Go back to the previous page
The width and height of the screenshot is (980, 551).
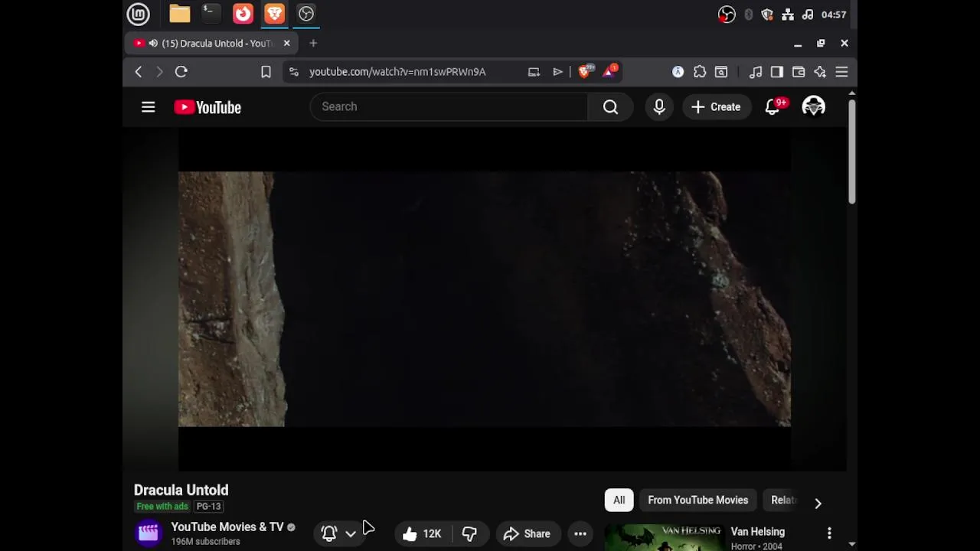tap(139, 72)
